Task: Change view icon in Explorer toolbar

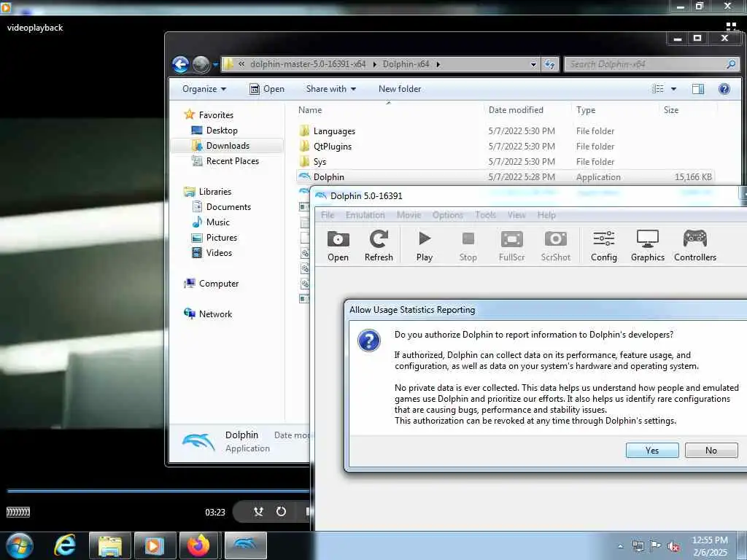Action: pos(658,89)
